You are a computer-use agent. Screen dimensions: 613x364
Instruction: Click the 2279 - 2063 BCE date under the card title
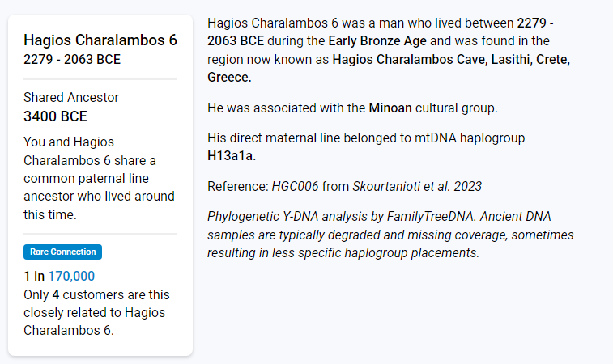pyautogui.click(x=72, y=59)
